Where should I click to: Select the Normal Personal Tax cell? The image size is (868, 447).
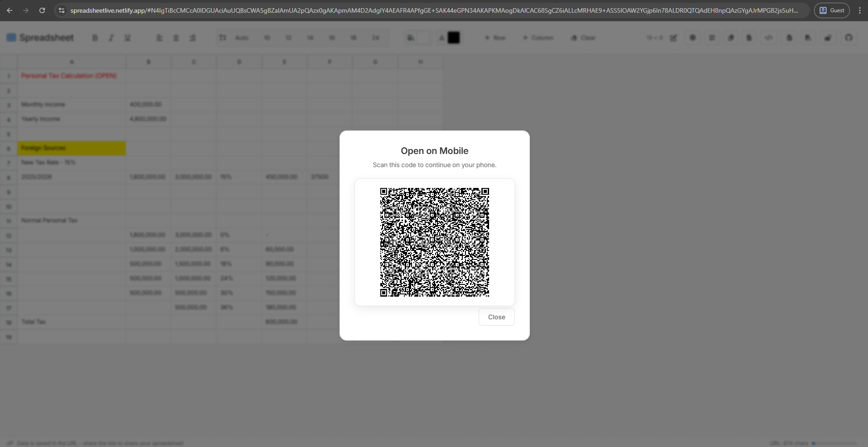72,221
